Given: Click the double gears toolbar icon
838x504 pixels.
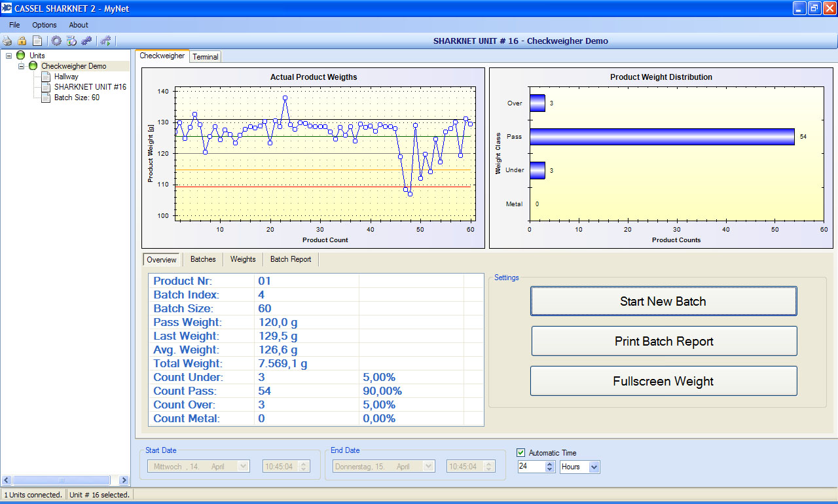Looking at the screenshot, I should [86, 41].
